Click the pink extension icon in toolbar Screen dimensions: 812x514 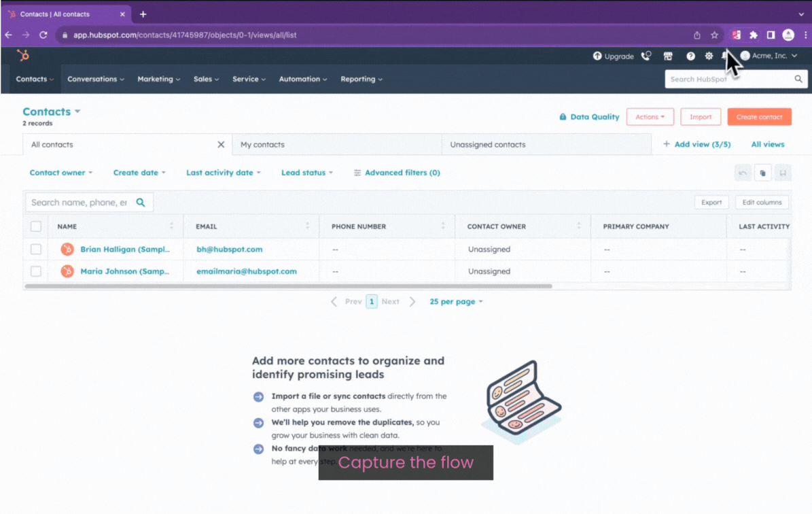(x=736, y=35)
